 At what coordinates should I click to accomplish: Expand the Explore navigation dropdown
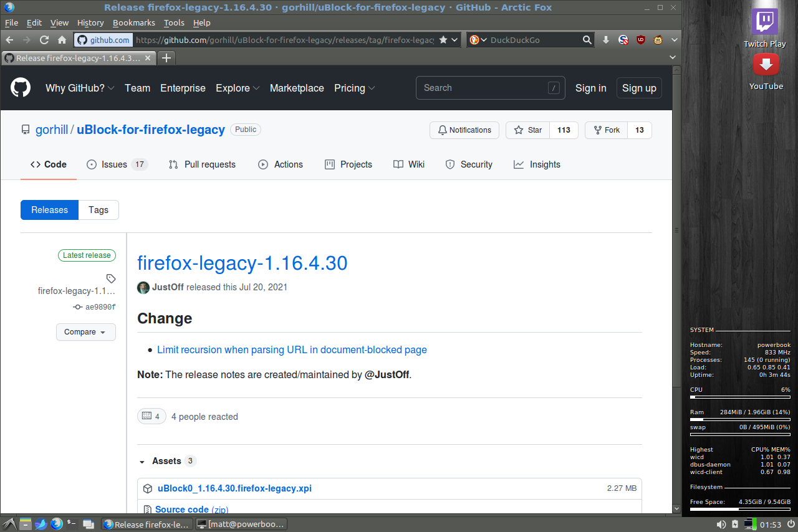(x=238, y=88)
